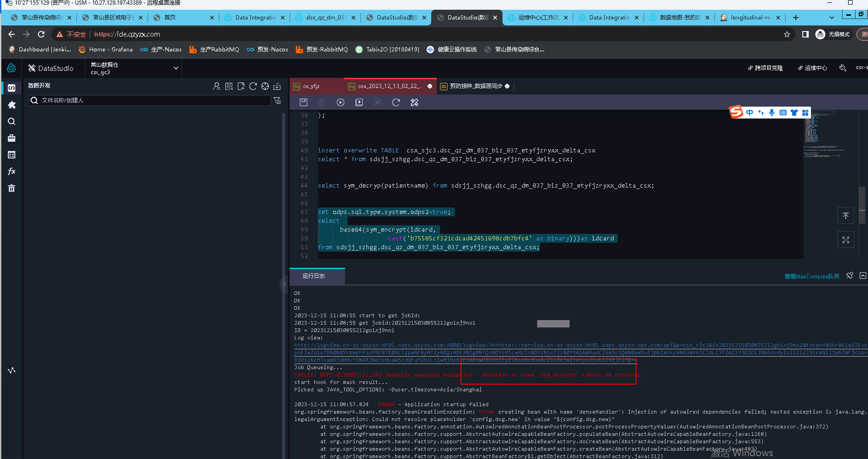This screenshot has height=459, width=868.
Task: Expand the browser tab list chevron
Action: pos(831,18)
